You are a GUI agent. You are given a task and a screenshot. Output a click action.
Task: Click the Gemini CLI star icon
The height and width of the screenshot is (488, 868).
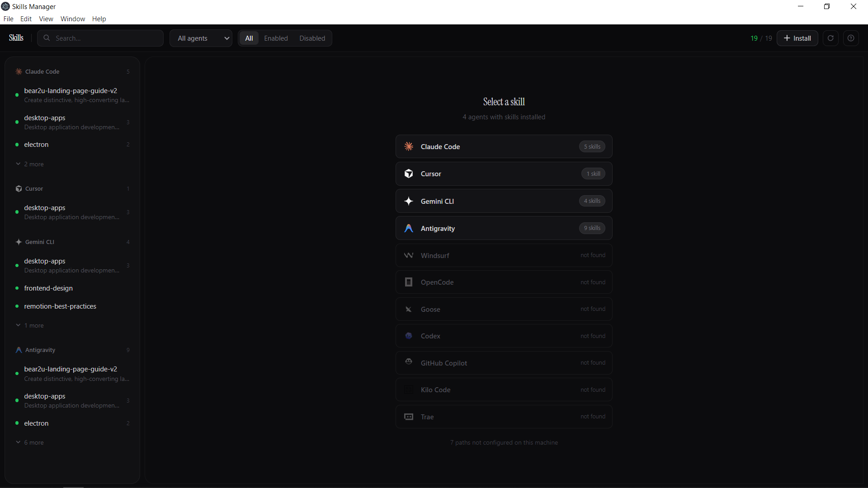[409, 201]
